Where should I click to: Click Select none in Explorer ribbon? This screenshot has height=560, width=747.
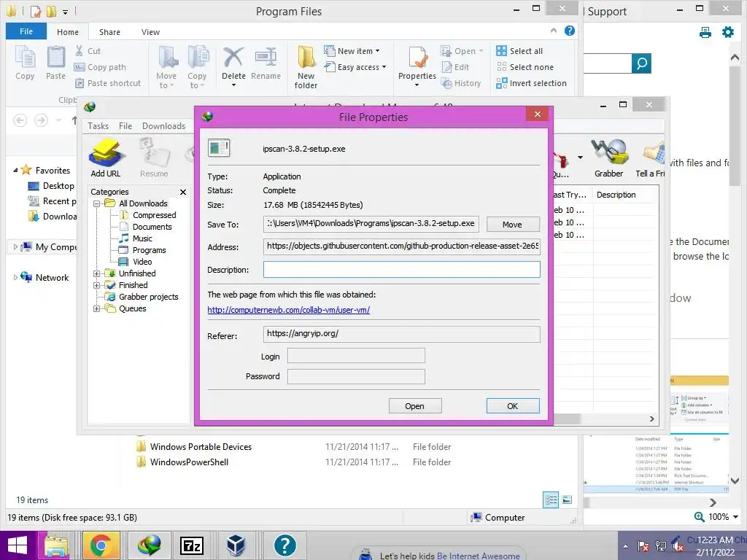pos(525,67)
